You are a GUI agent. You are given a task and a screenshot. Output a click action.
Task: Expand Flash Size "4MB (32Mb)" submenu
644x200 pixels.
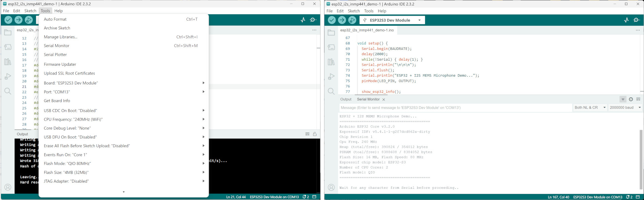click(124, 172)
